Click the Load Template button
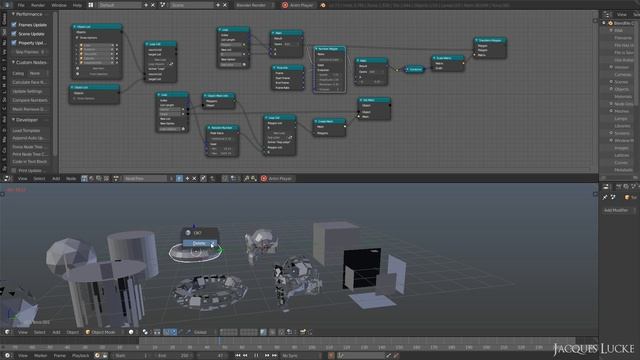 point(29,131)
